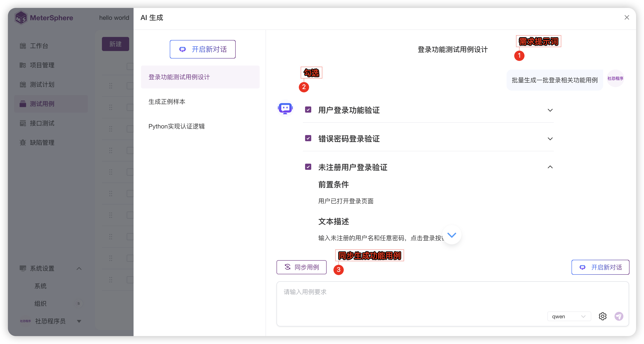
Task: Expand the 用户登录功能验证 case
Action: pos(550,110)
